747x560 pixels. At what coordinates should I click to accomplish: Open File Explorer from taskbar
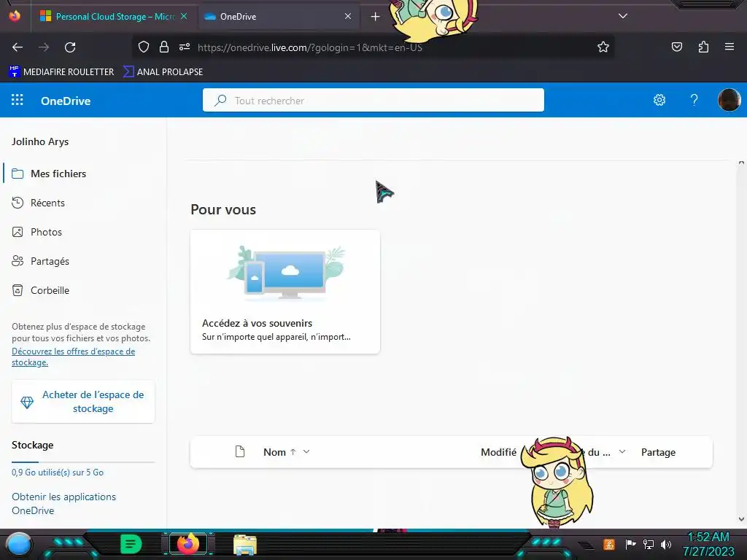[x=245, y=545]
